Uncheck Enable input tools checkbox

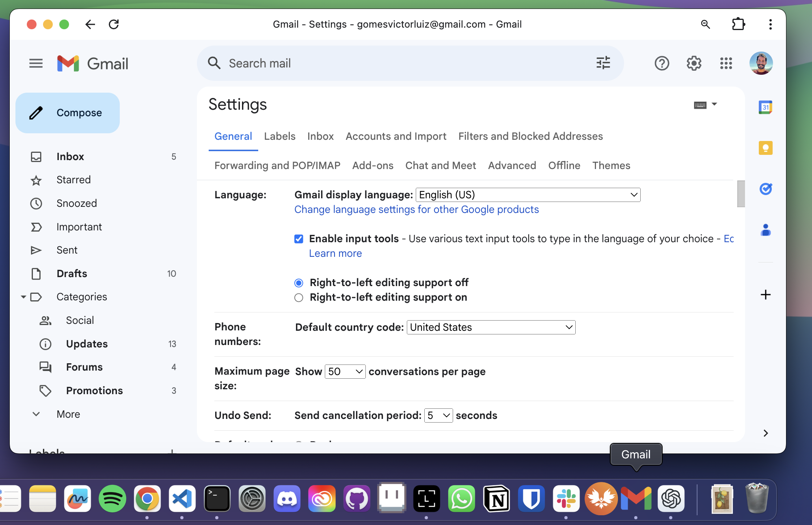pos(299,239)
